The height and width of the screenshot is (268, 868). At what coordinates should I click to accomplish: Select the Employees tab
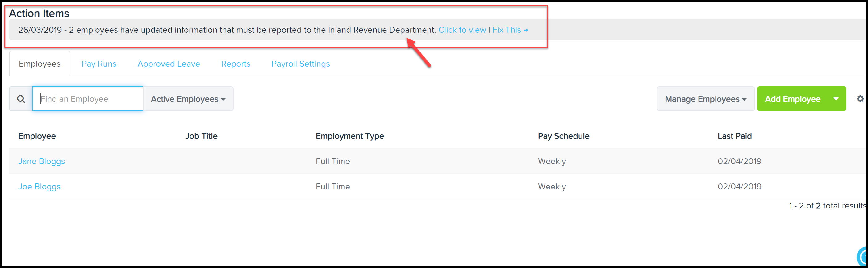(40, 64)
